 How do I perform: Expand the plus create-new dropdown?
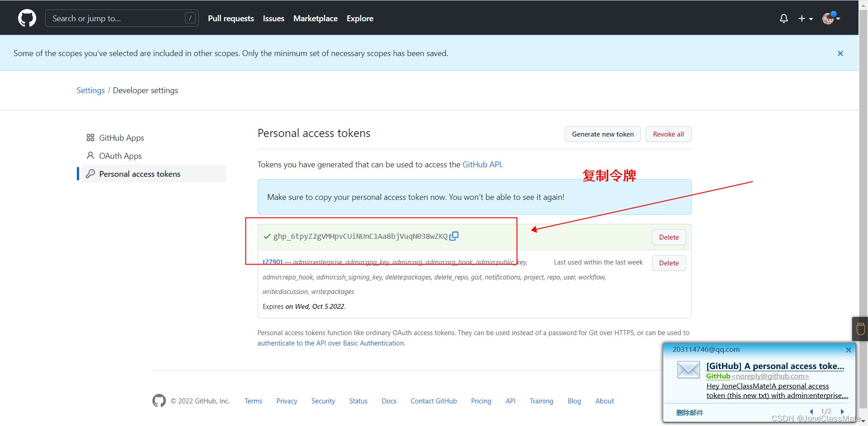click(x=806, y=19)
